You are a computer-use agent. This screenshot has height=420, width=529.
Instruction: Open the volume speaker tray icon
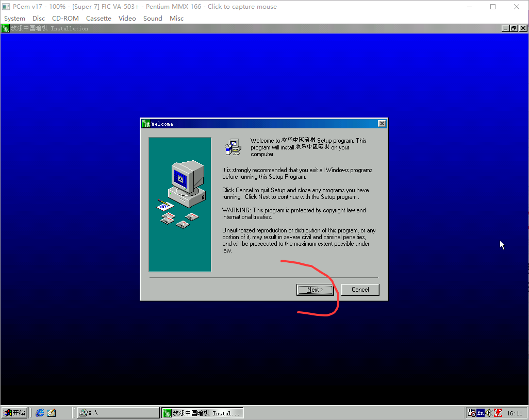[x=488, y=413]
